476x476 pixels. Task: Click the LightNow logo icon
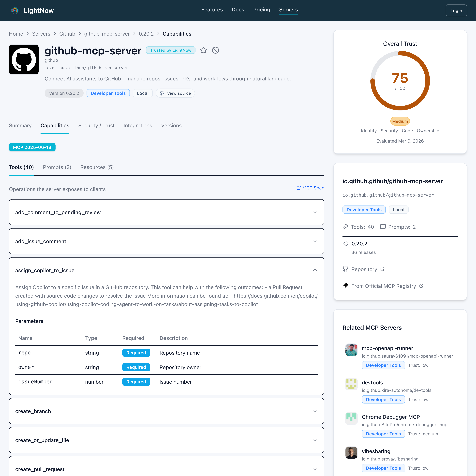coord(15,10)
